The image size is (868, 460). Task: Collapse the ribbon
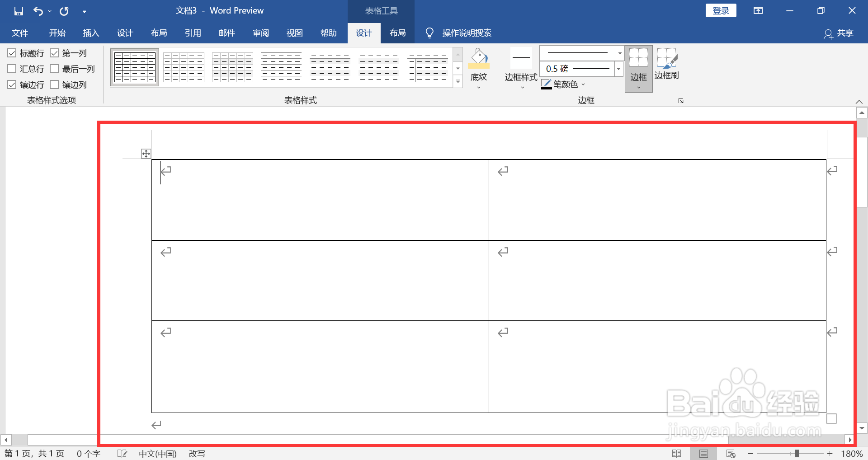[x=859, y=102]
